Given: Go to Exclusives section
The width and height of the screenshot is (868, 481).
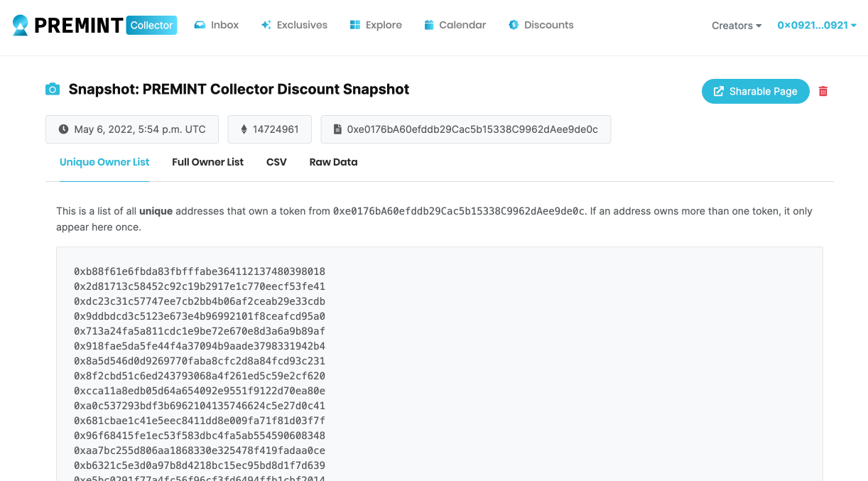Looking at the screenshot, I should point(294,25).
